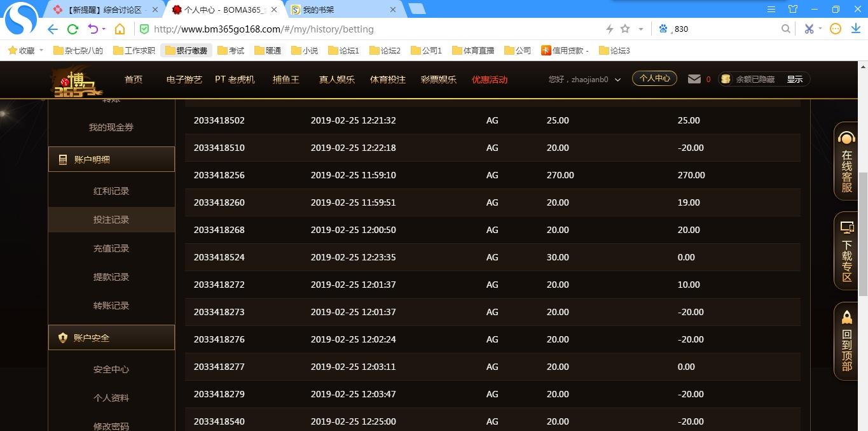
Task: Open 优惠活动 promotions menu item
Action: [489, 80]
